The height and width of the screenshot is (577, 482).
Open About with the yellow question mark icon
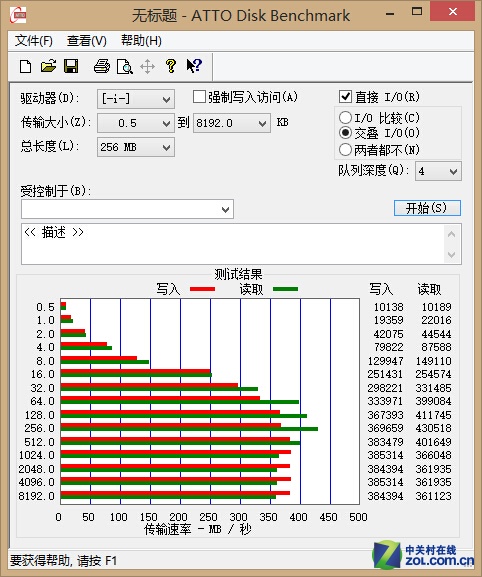click(171, 66)
